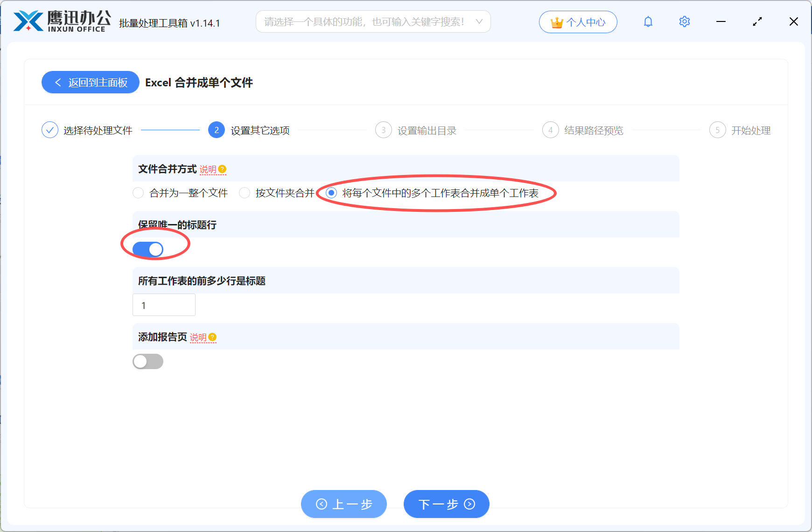
Task: Open the settings gear
Action: tap(684, 21)
